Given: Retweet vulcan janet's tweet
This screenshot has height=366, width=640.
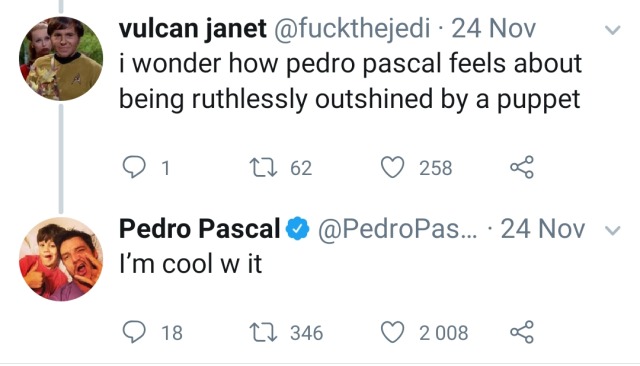Looking at the screenshot, I should (263, 168).
